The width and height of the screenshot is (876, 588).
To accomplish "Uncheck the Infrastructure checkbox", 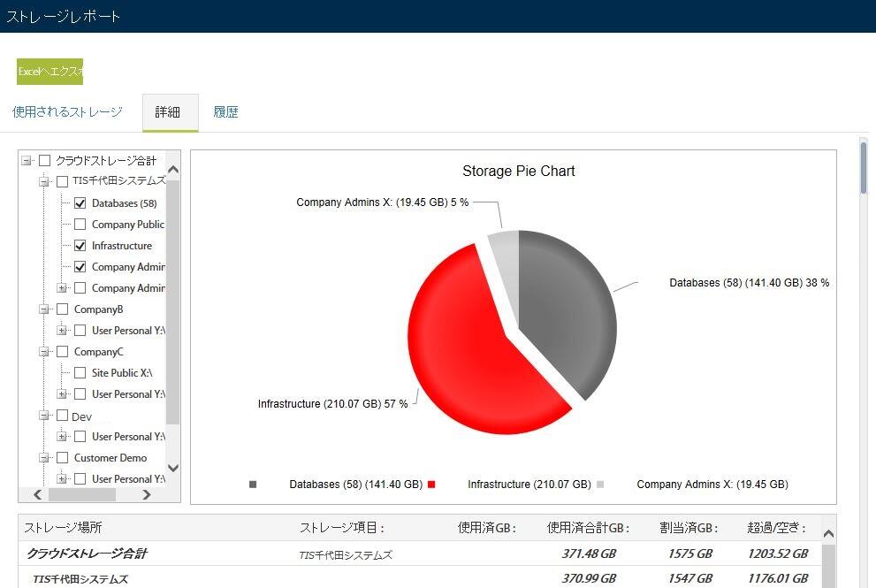I will pos(80,246).
